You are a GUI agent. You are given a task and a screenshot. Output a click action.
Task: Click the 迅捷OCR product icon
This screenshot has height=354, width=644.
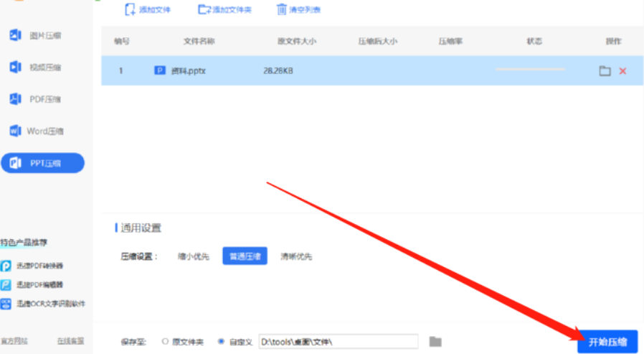6,304
